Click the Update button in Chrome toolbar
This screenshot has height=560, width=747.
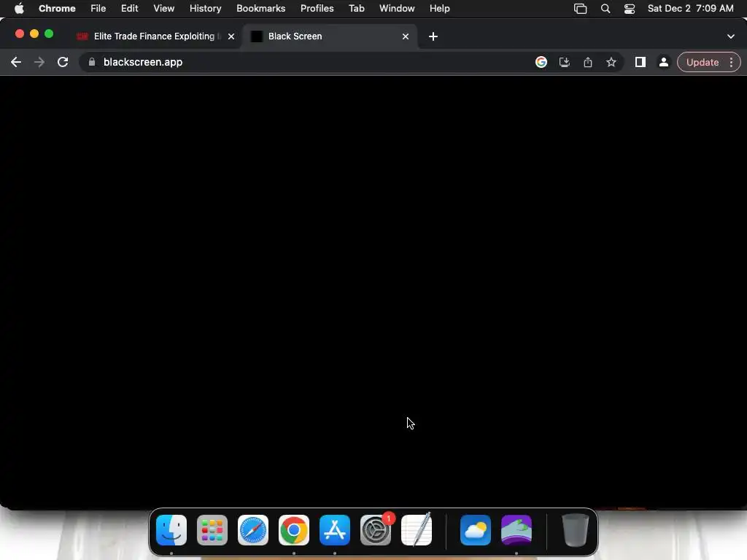[703, 63]
